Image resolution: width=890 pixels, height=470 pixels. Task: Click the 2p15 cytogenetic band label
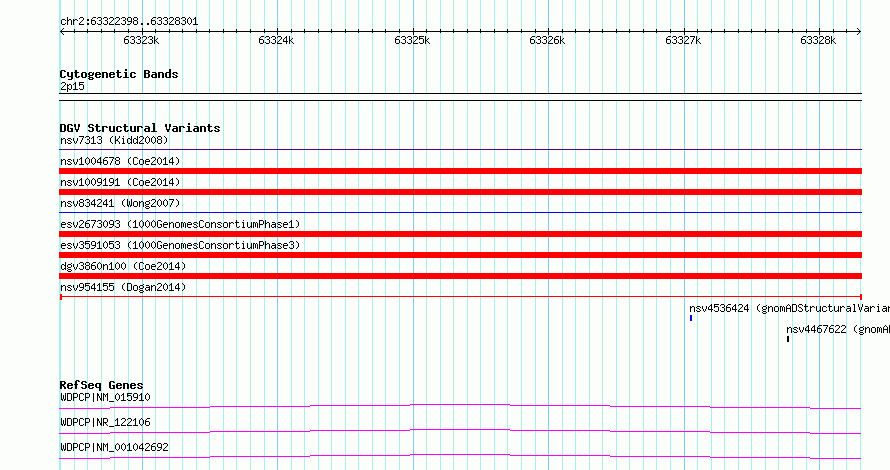pos(72,86)
